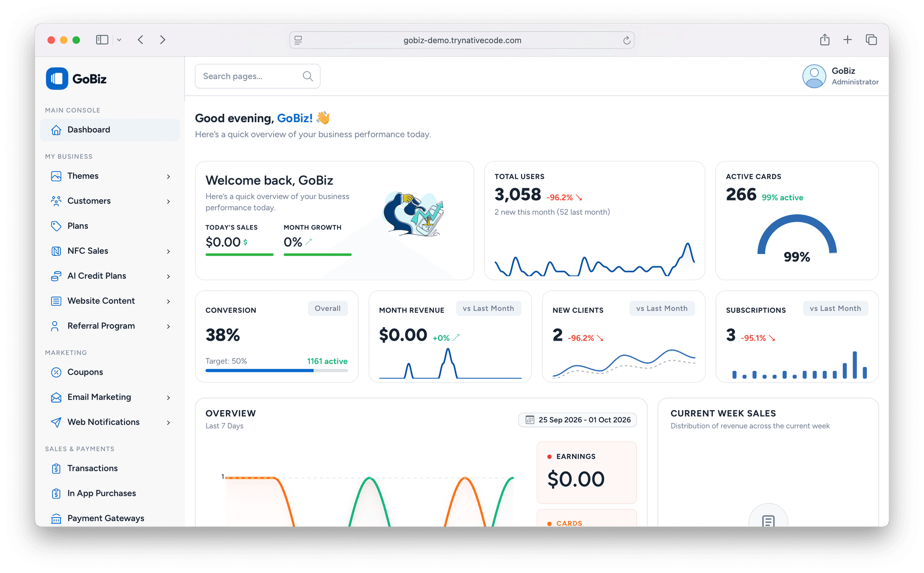Select the 25 Sep - 01 Oct date range
The width and height of the screenshot is (924, 573).
click(577, 420)
